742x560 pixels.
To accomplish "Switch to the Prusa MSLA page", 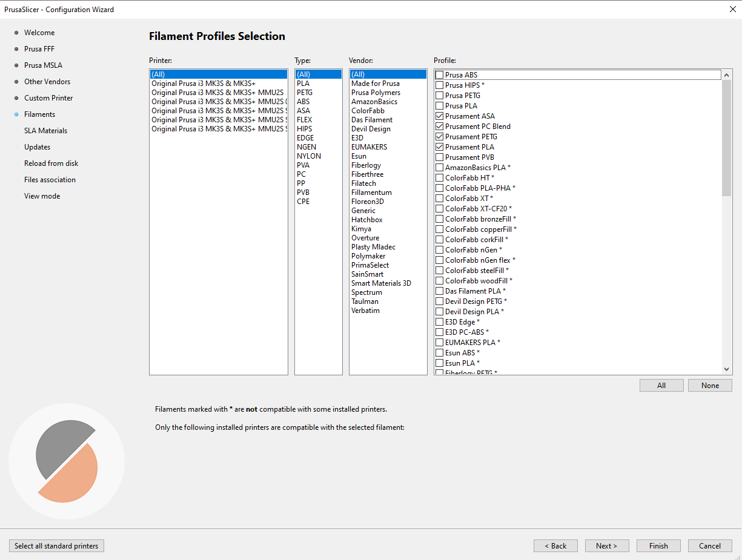I will coord(43,65).
